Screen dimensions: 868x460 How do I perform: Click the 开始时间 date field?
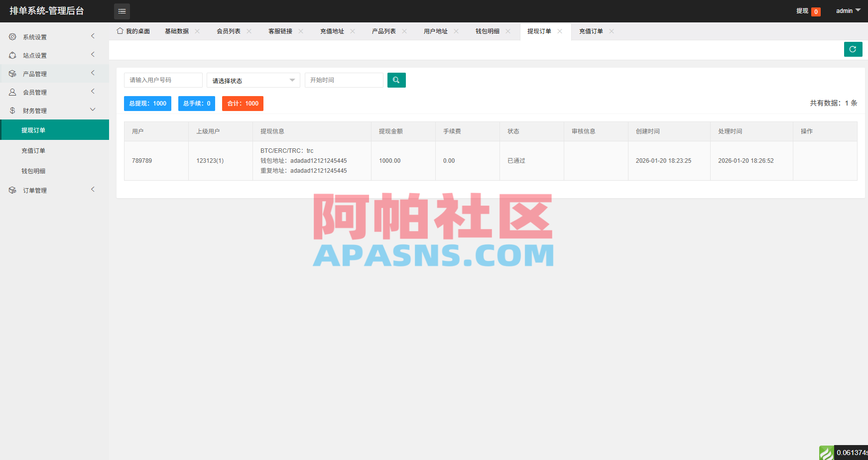pos(344,80)
